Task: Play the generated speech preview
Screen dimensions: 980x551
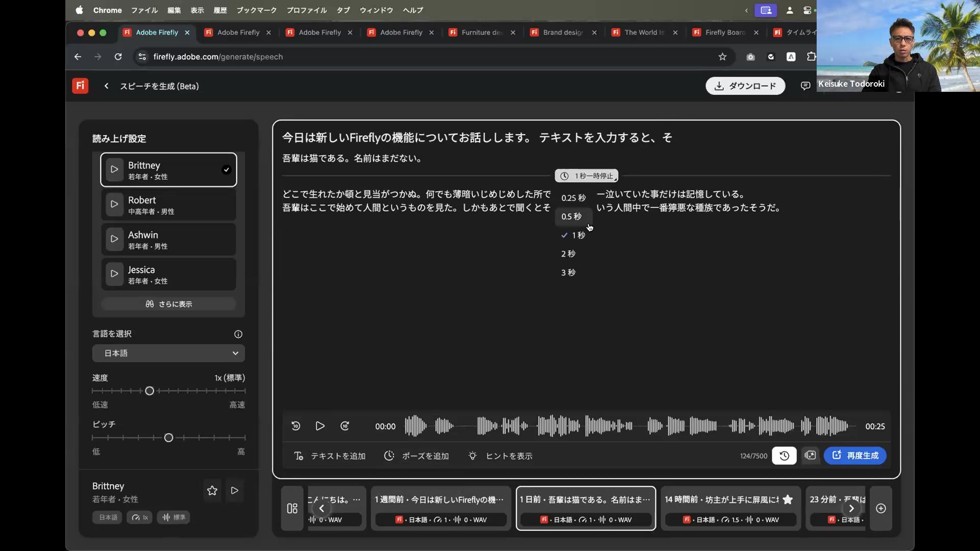Action: pos(320,426)
